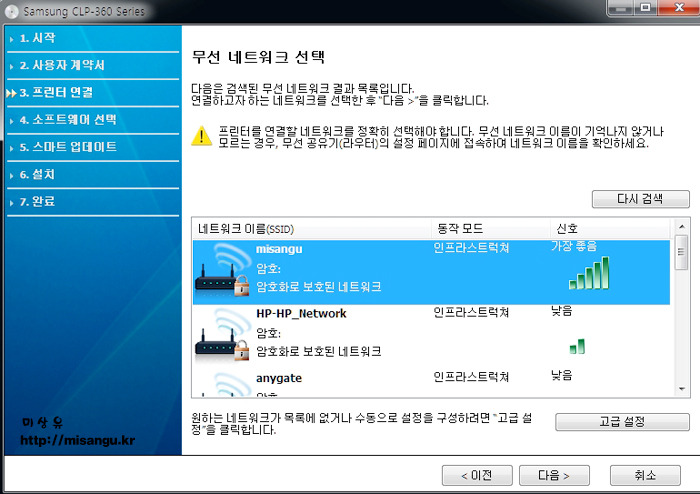Viewport: 700px width, 494px height.
Task: Click the 신호 column header
Action: (610, 229)
